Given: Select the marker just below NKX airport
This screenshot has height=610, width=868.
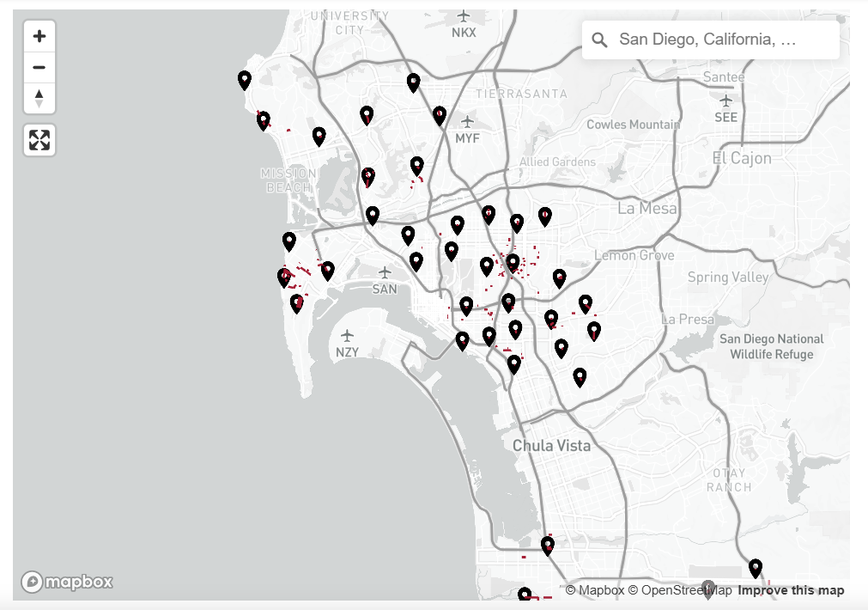Looking at the screenshot, I should (x=414, y=82).
